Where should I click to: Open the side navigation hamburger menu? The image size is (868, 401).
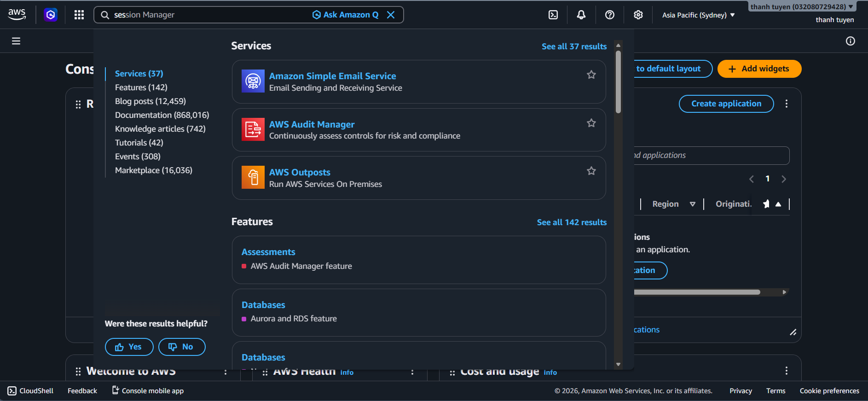16,41
